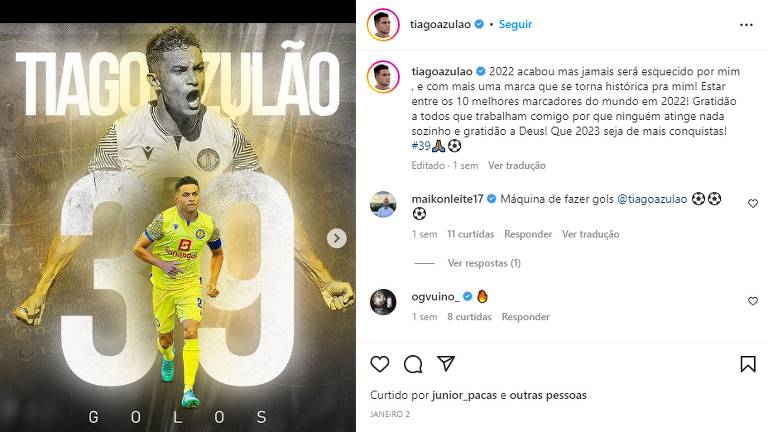Like ogvuino_'s comment with heart
The height and width of the screenshot is (432, 768).
(x=753, y=301)
